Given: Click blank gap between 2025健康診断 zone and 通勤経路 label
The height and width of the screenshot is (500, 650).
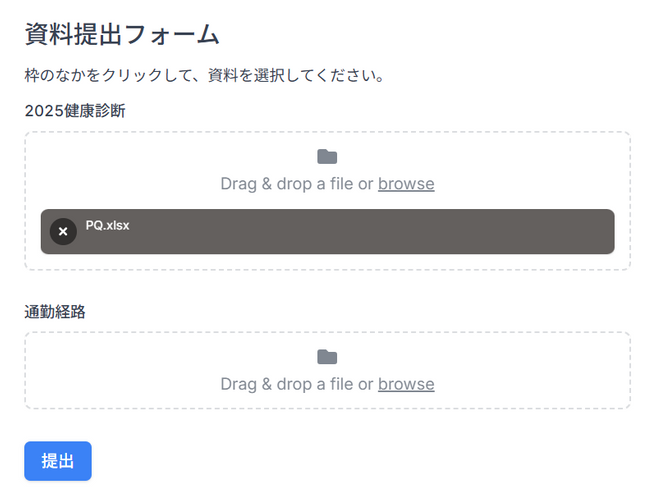Looking at the screenshot, I should click(x=327, y=288).
